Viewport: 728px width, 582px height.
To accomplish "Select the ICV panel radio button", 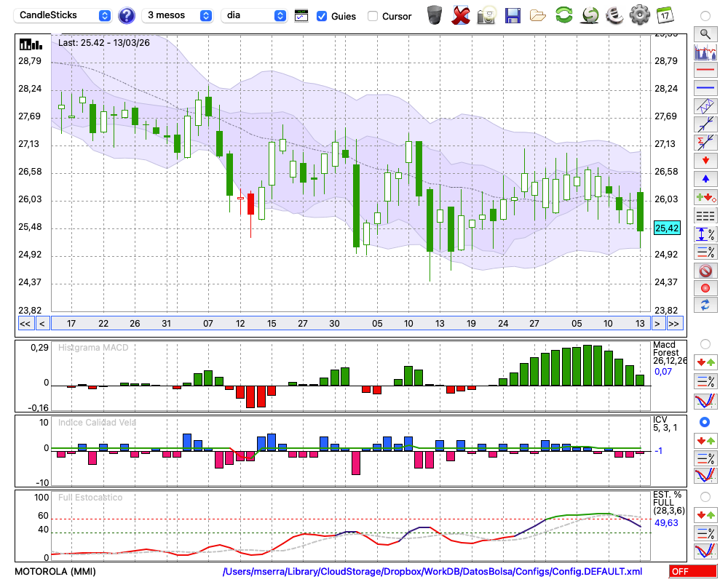I will pos(705,422).
